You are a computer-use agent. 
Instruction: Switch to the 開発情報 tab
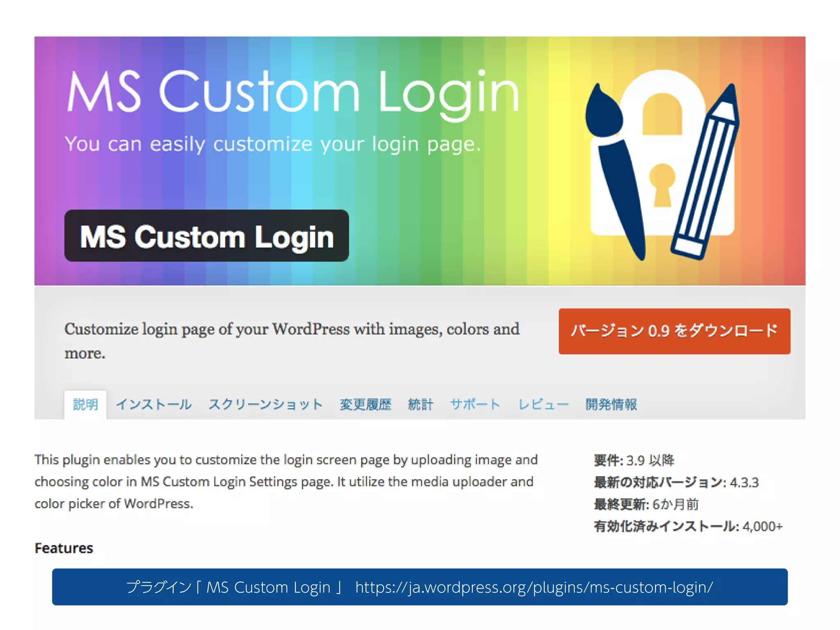(x=611, y=404)
